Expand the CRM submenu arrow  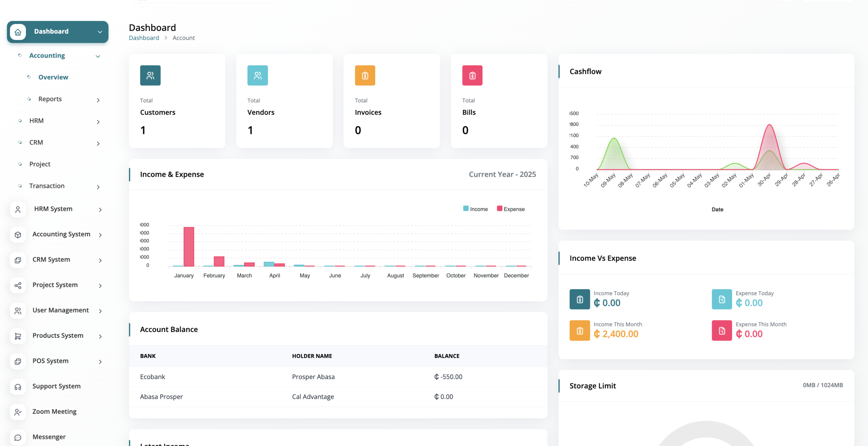[x=98, y=144]
